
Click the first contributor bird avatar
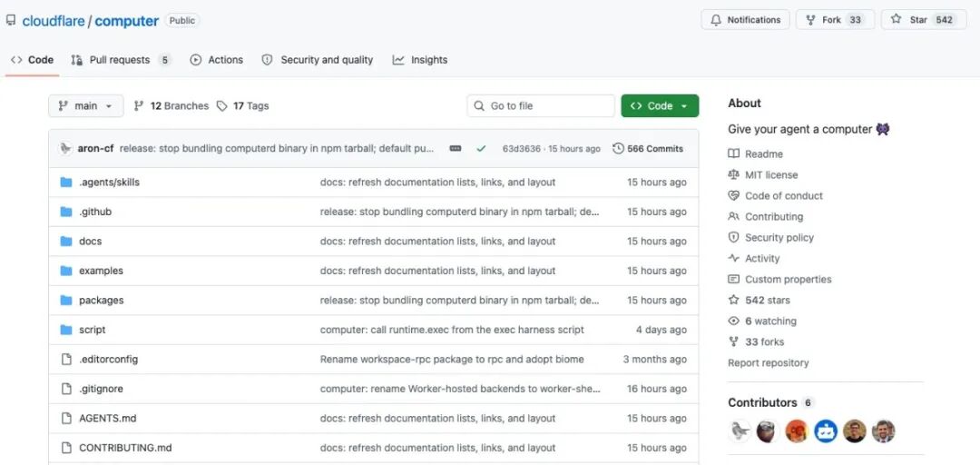[740, 431]
